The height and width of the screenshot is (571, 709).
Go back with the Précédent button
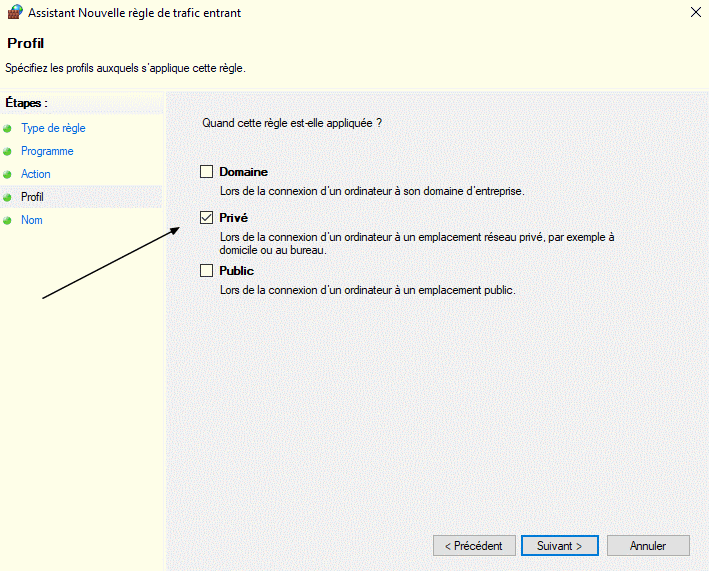pyautogui.click(x=474, y=546)
